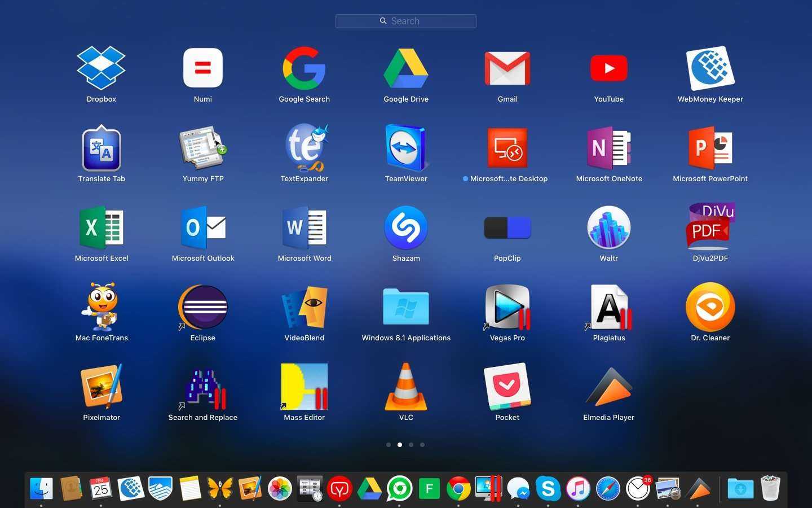Open Microsoft Excel

pos(101,227)
